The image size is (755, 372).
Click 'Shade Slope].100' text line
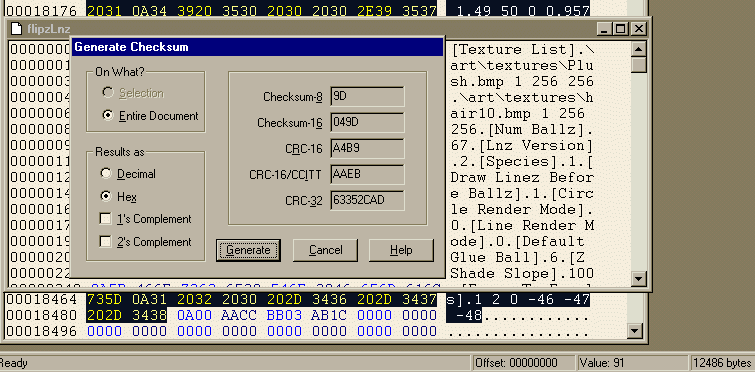tap(522, 273)
